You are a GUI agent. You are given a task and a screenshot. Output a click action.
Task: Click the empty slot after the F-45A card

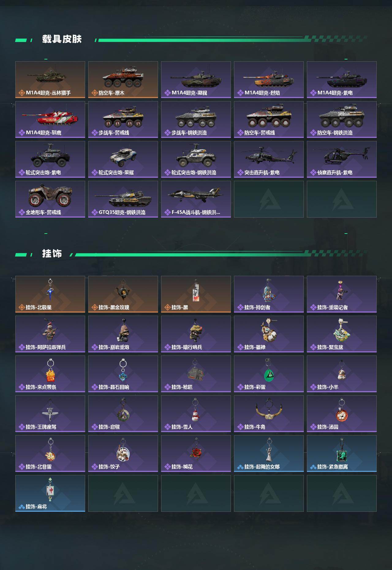point(269,199)
